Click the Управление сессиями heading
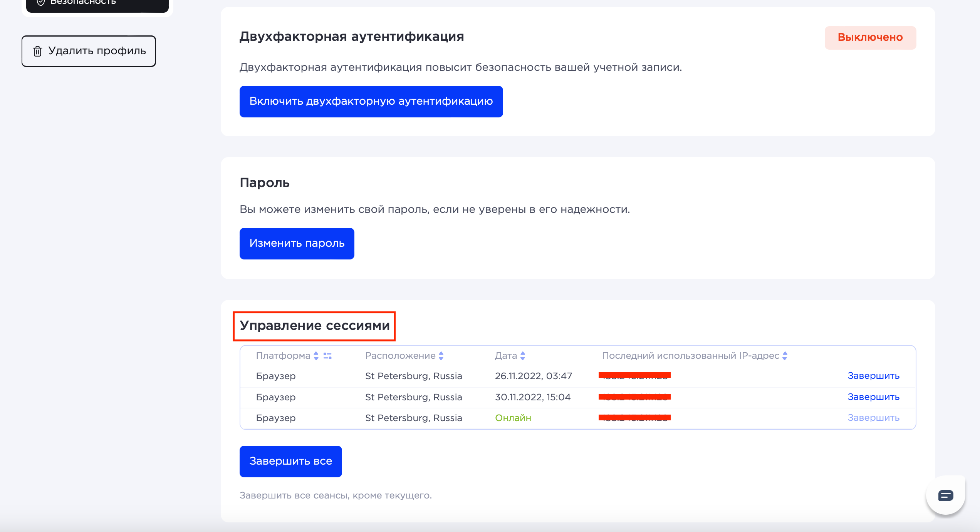Image resolution: width=980 pixels, height=532 pixels. pyautogui.click(x=314, y=326)
